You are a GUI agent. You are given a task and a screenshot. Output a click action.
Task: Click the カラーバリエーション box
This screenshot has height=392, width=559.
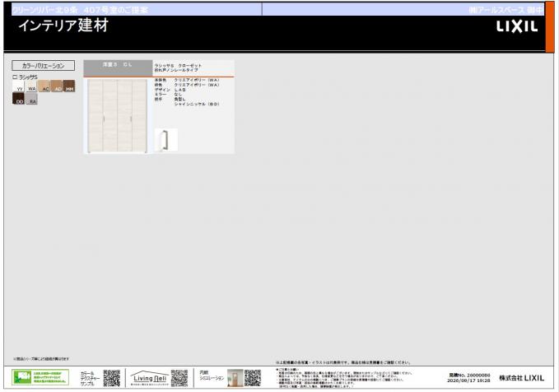[43, 65]
